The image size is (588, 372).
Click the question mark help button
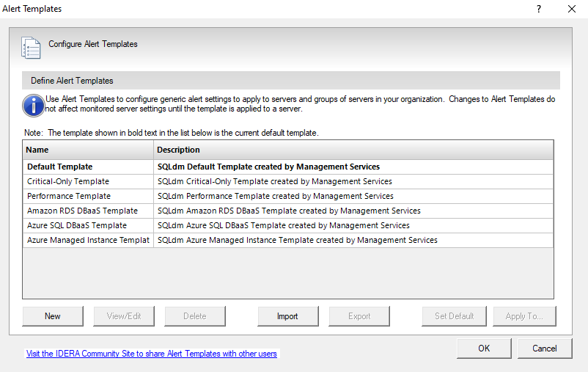pos(539,10)
